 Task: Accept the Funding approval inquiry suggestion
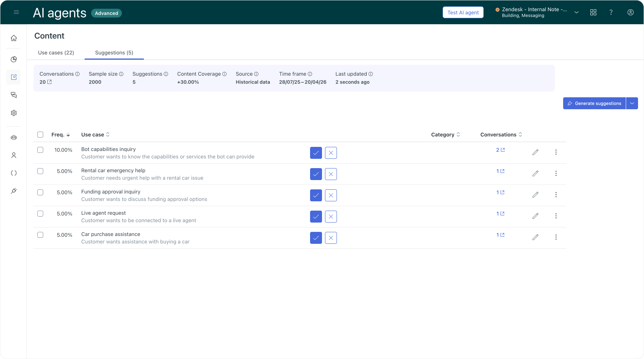point(316,195)
